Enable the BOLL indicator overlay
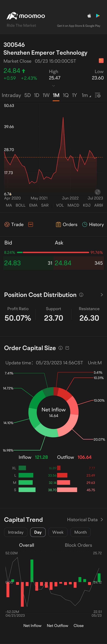The width and height of the screenshot is (107, 644). 21,205
